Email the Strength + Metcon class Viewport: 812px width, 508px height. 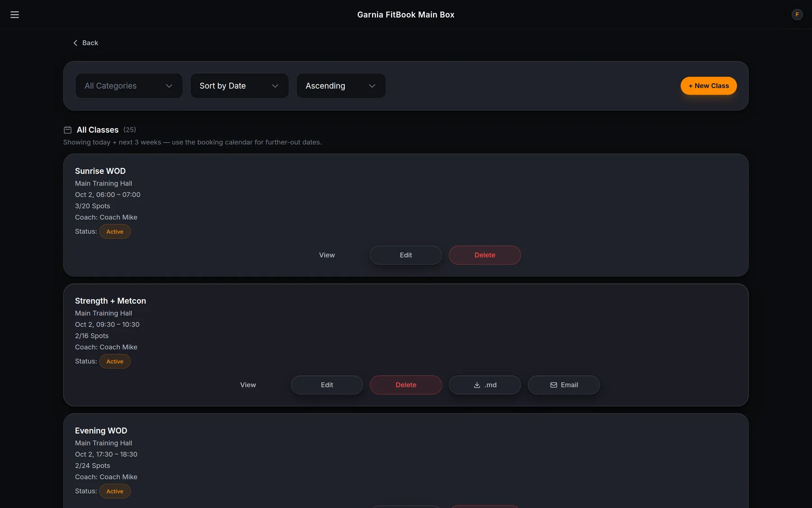[x=564, y=385]
